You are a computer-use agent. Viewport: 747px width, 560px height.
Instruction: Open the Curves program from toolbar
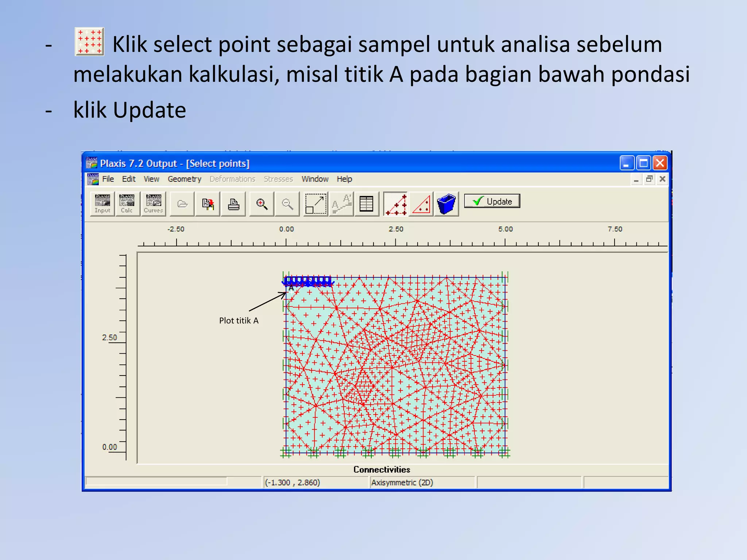(x=153, y=204)
